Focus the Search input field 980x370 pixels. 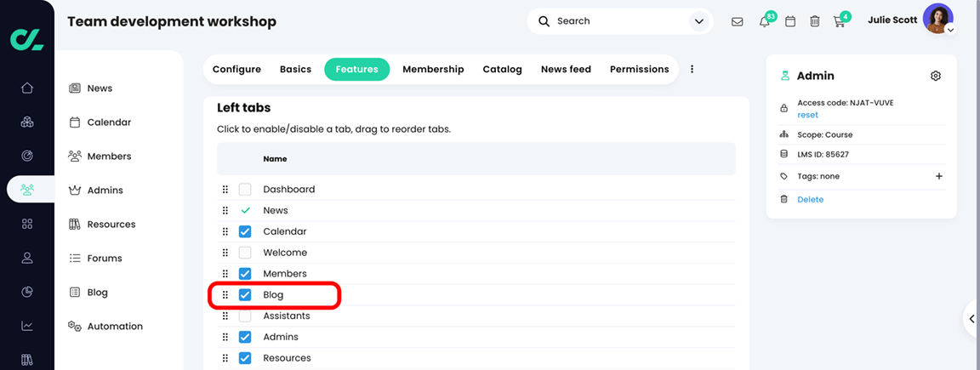[618, 21]
